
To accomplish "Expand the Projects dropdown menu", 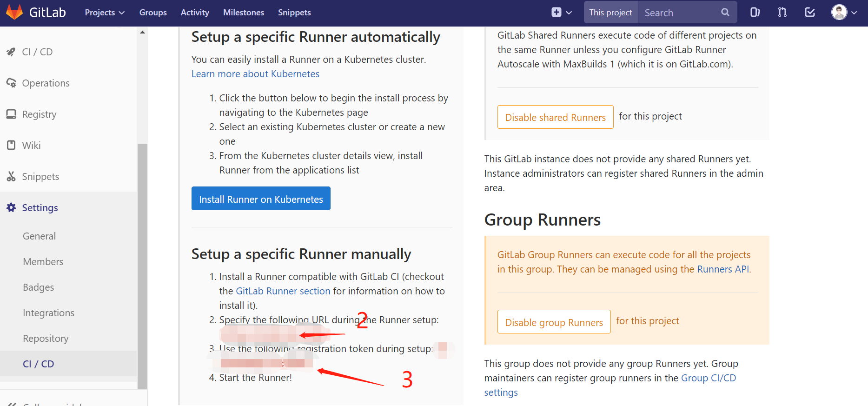I will (105, 13).
